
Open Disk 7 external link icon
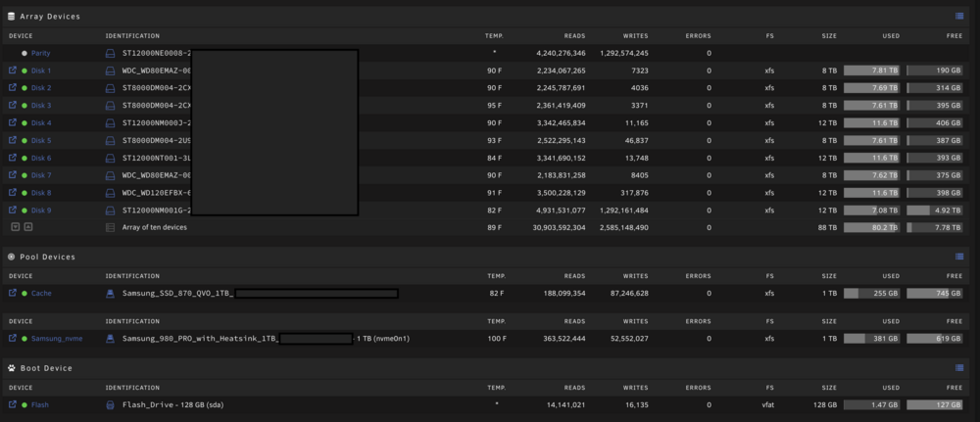click(x=13, y=175)
